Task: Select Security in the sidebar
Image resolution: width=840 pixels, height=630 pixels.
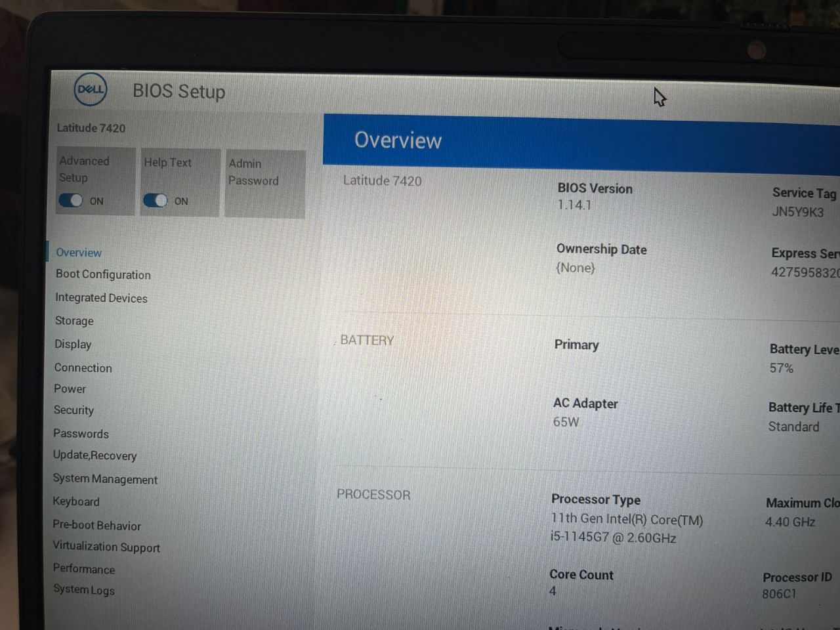Action: tap(73, 410)
